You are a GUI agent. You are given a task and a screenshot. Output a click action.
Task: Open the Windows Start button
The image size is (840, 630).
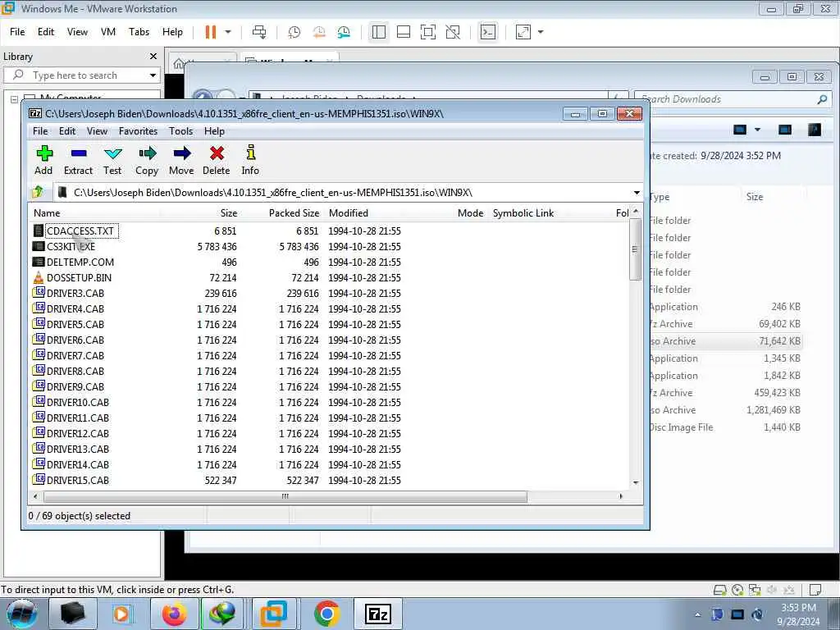[x=21, y=614]
